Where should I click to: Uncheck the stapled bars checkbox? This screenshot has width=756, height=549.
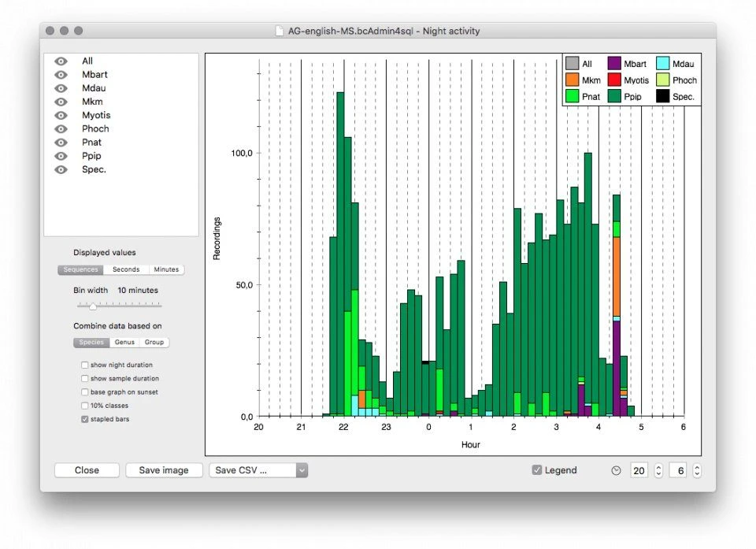pyautogui.click(x=85, y=419)
